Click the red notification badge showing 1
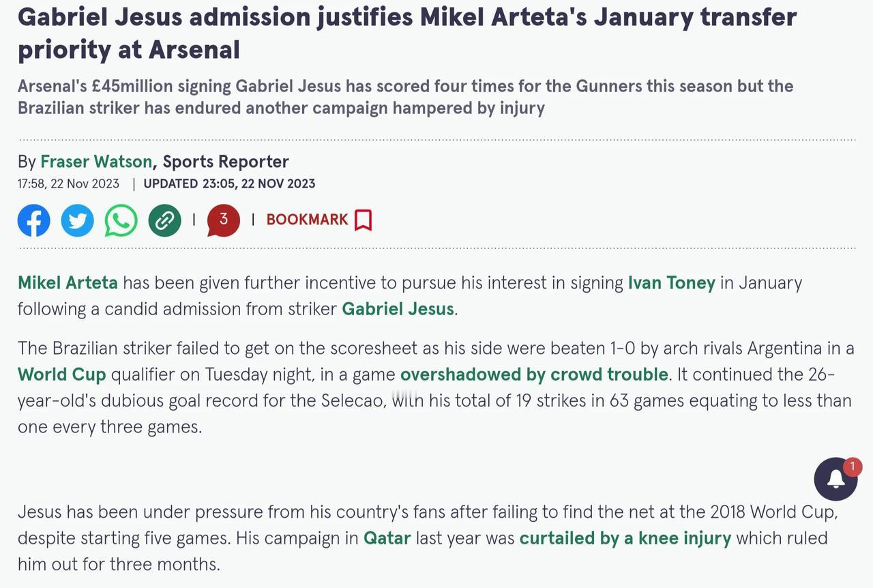Image resolution: width=873 pixels, height=588 pixels. [852, 467]
